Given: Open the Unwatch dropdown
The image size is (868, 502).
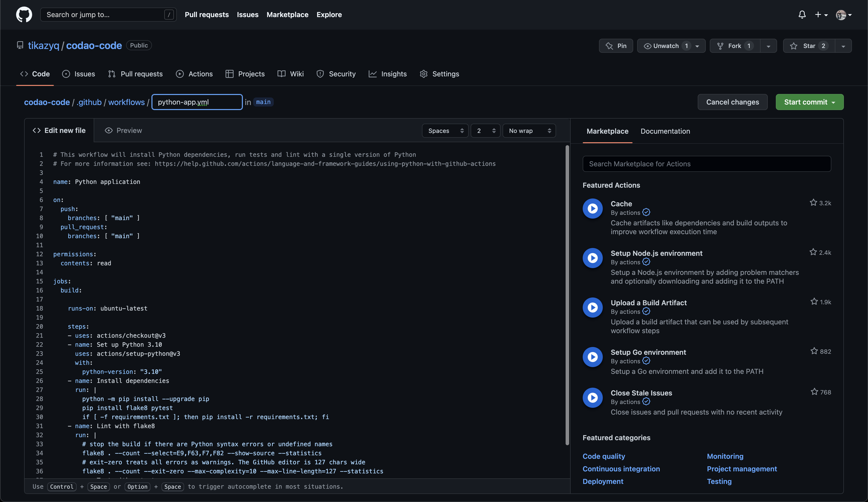Looking at the screenshot, I should pyautogui.click(x=671, y=46).
